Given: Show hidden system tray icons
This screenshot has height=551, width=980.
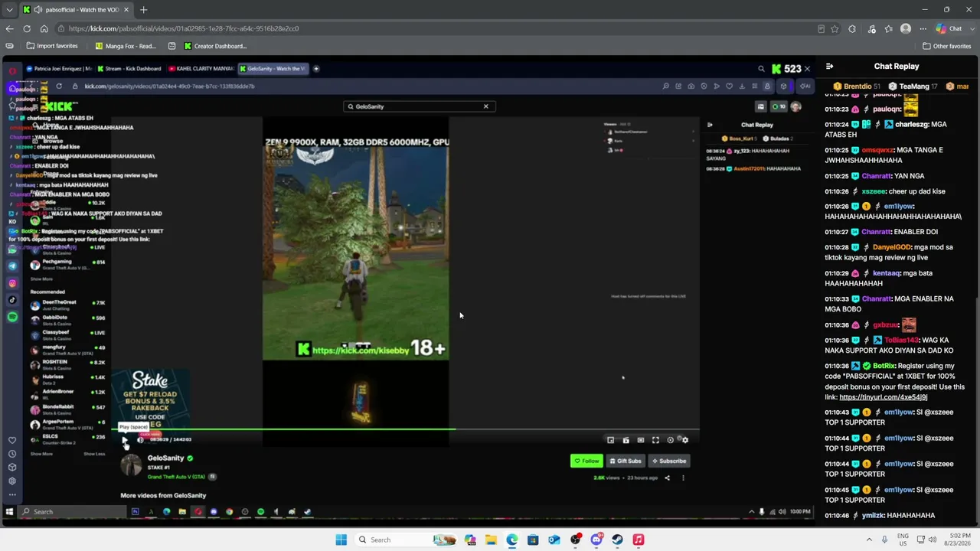Looking at the screenshot, I should [869, 540].
